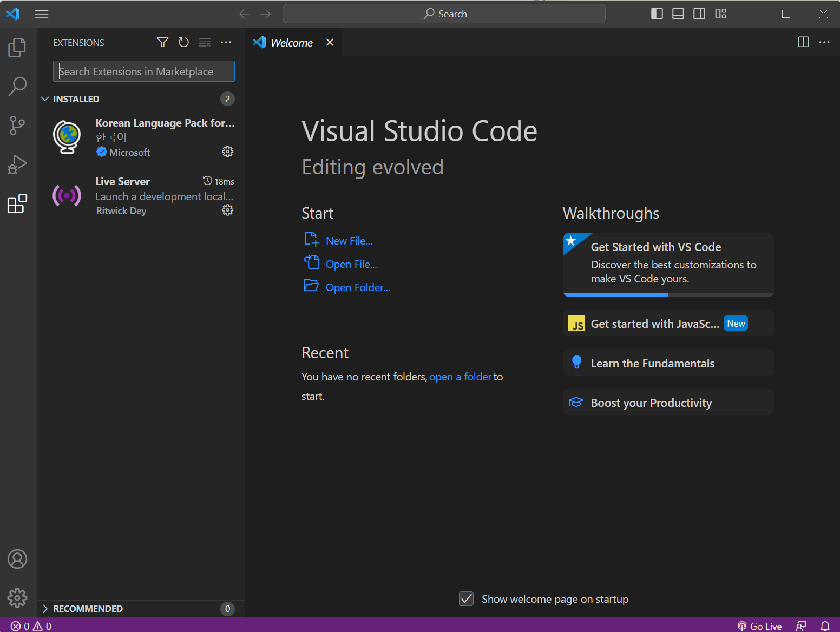Click the Live Server 18ms activation time
Screen dimensions: 840x632
tap(219, 181)
